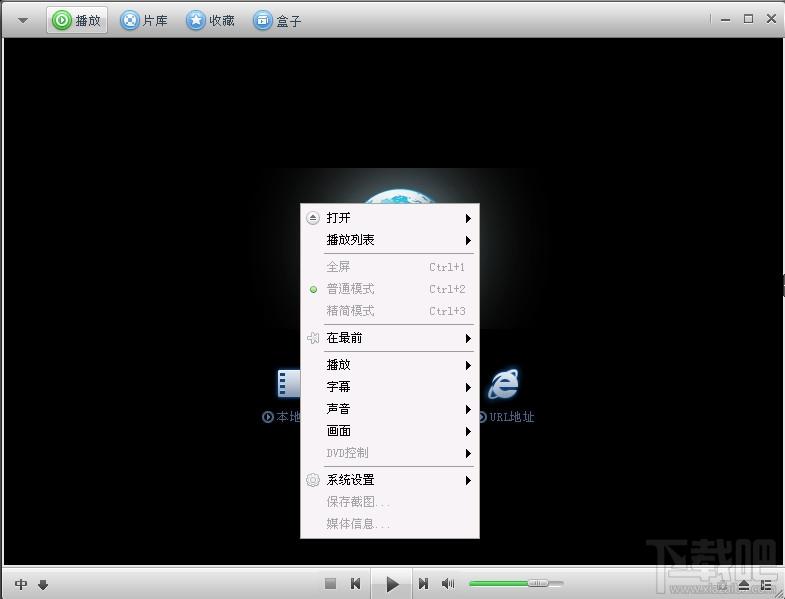This screenshot has height=599, width=785.
Task: Click the Internet Explorer URL icon
Action: 504,384
